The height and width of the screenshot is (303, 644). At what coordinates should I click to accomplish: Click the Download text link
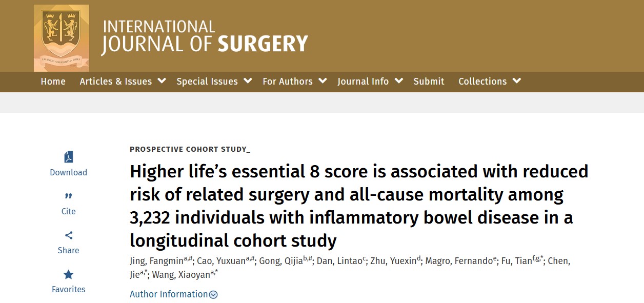pos(68,173)
